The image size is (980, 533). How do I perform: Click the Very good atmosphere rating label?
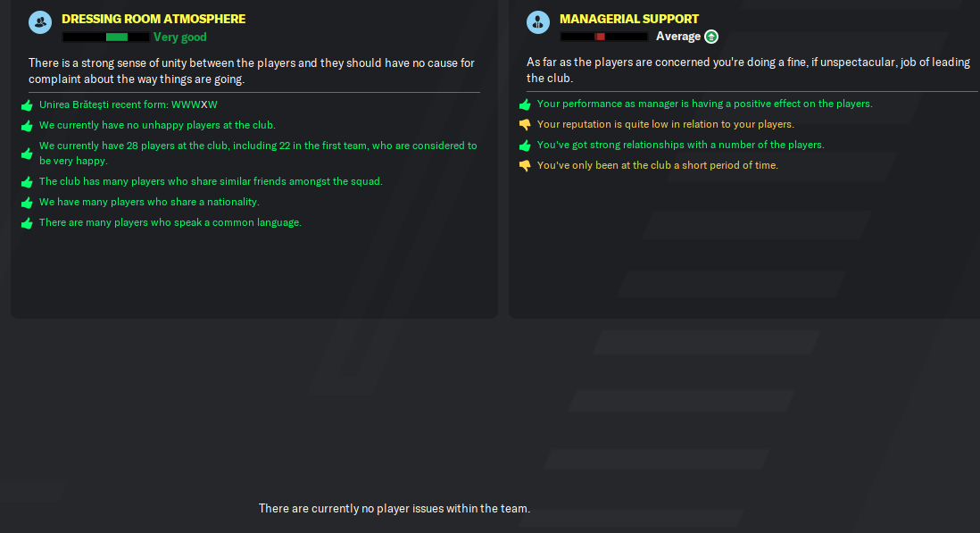click(x=180, y=37)
